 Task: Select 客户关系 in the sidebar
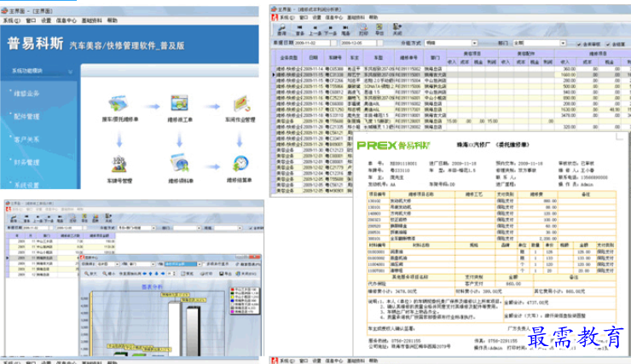[26, 140]
